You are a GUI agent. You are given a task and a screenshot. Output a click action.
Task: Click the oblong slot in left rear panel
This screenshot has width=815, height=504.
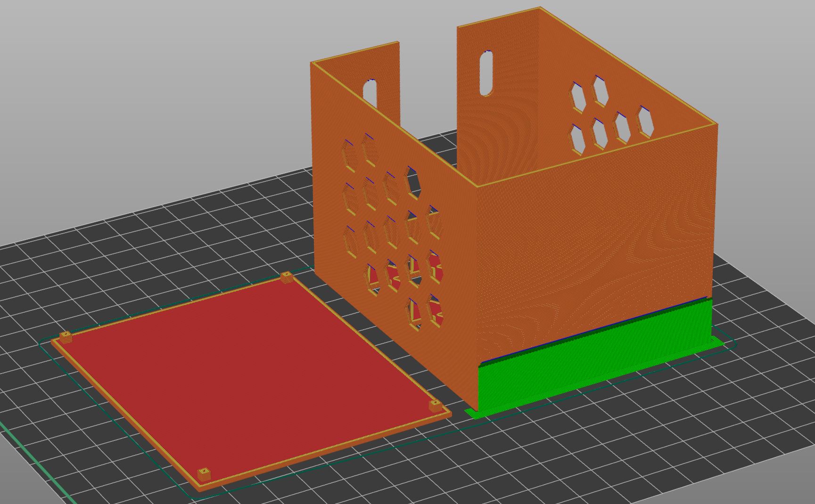point(370,93)
